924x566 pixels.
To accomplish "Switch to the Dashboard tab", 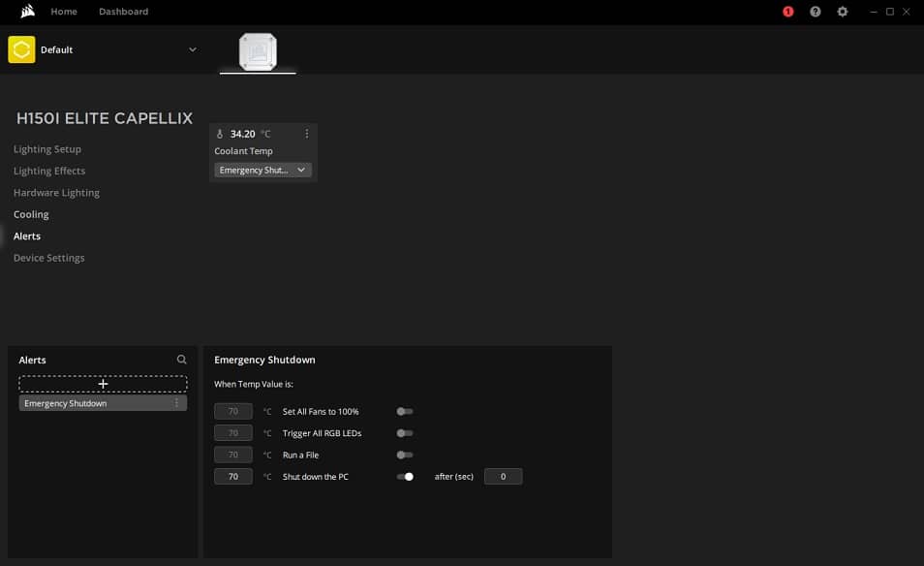I will click(x=123, y=12).
